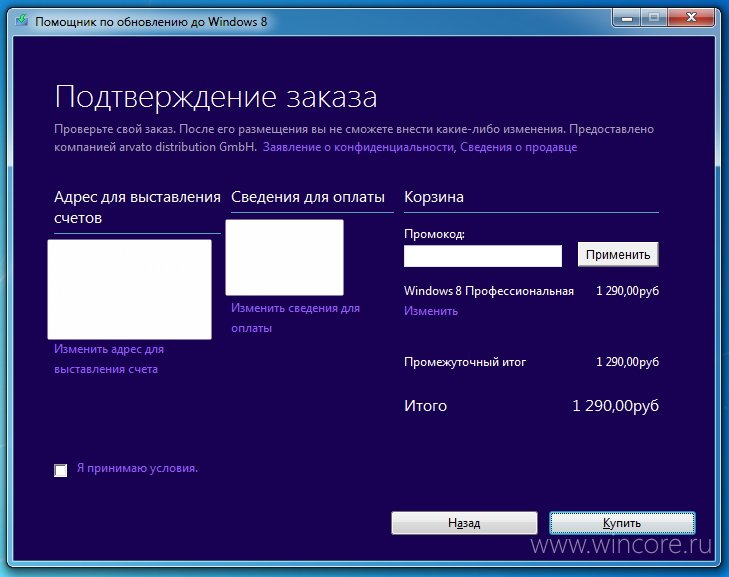Click the 'Промежуточный итог' label
This screenshot has width=729, height=577.
point(465,362)
